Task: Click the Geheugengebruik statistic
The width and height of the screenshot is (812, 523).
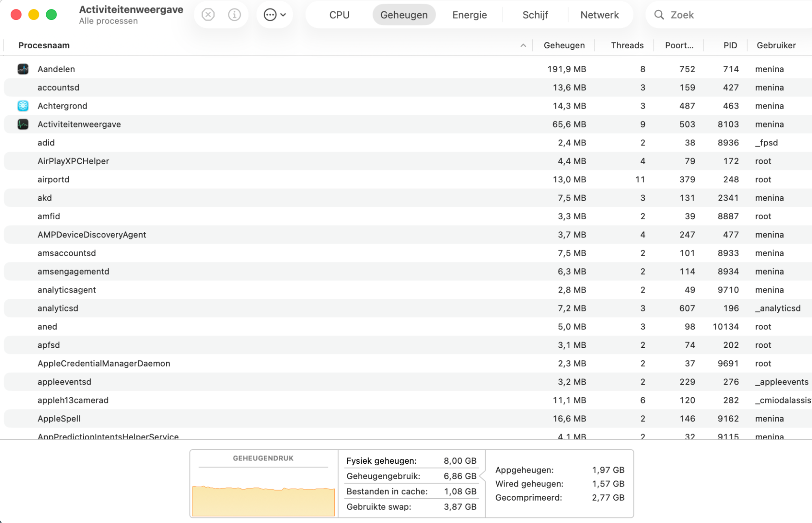Action: [x=411, y=476]
